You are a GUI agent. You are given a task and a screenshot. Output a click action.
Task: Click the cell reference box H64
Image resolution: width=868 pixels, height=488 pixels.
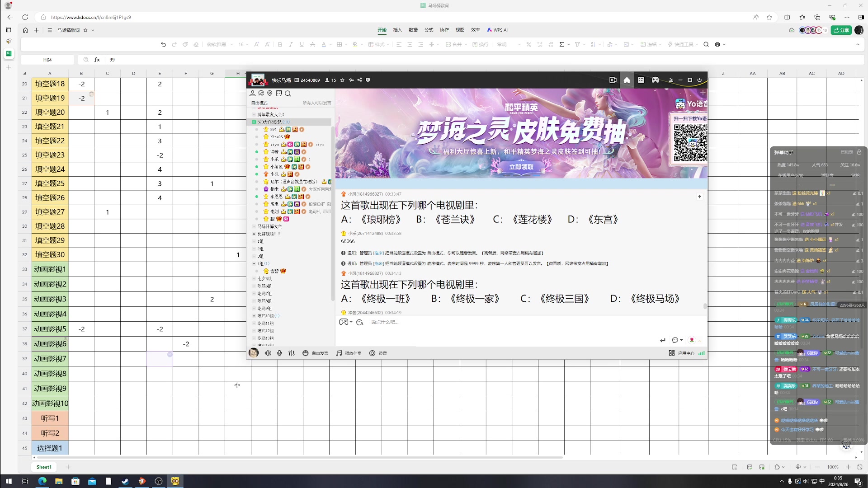pos(47,60)
